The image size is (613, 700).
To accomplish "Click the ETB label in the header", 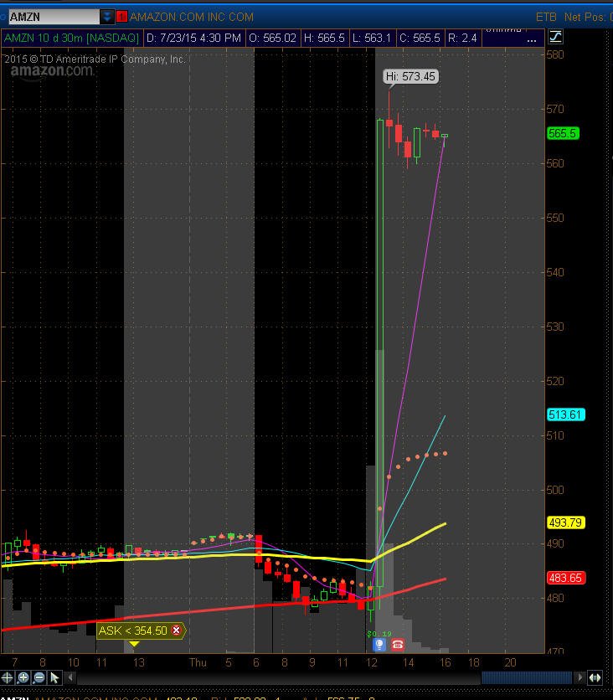I will [x=546, y=17].
